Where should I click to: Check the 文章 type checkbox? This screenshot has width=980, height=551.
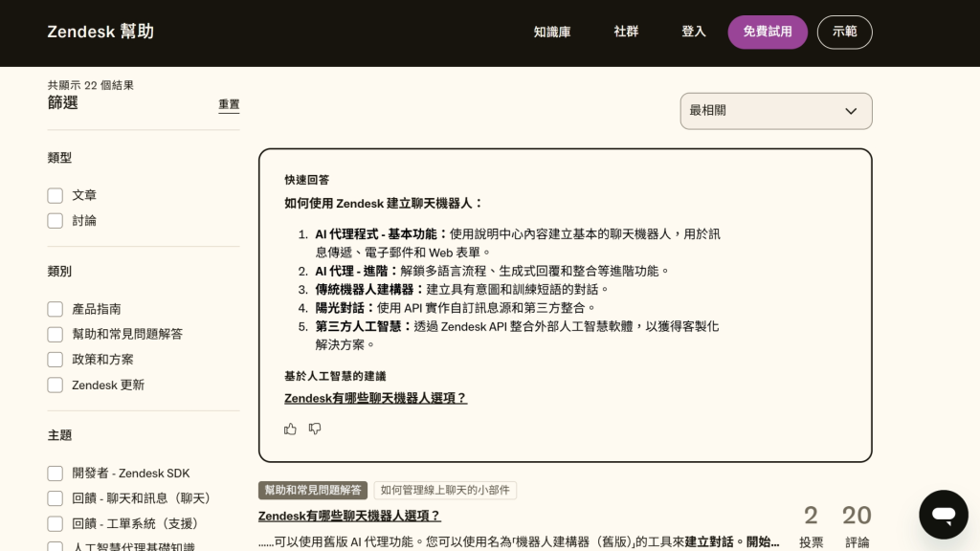coord(56,195)
